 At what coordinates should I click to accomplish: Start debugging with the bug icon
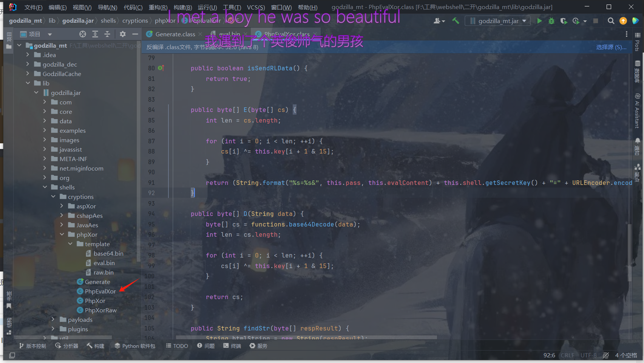point(551,21)
